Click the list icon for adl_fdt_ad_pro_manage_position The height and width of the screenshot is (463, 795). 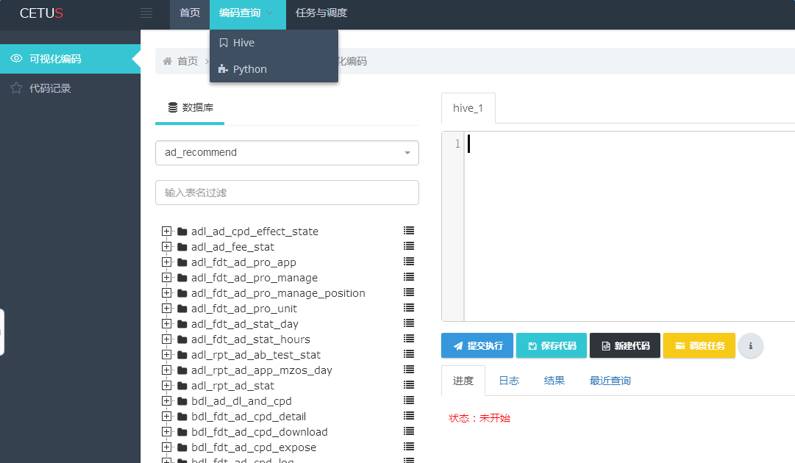click(409, 292)
